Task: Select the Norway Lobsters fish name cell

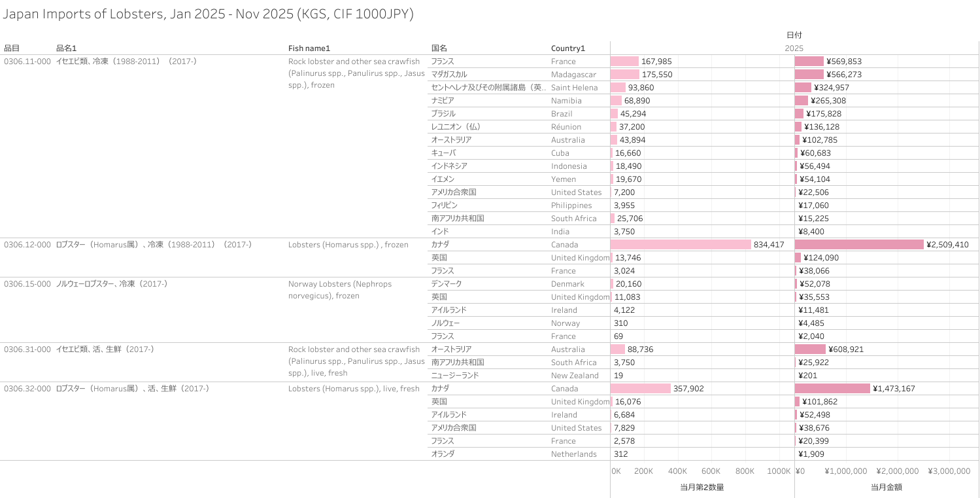Action: (x=348, y=289)
